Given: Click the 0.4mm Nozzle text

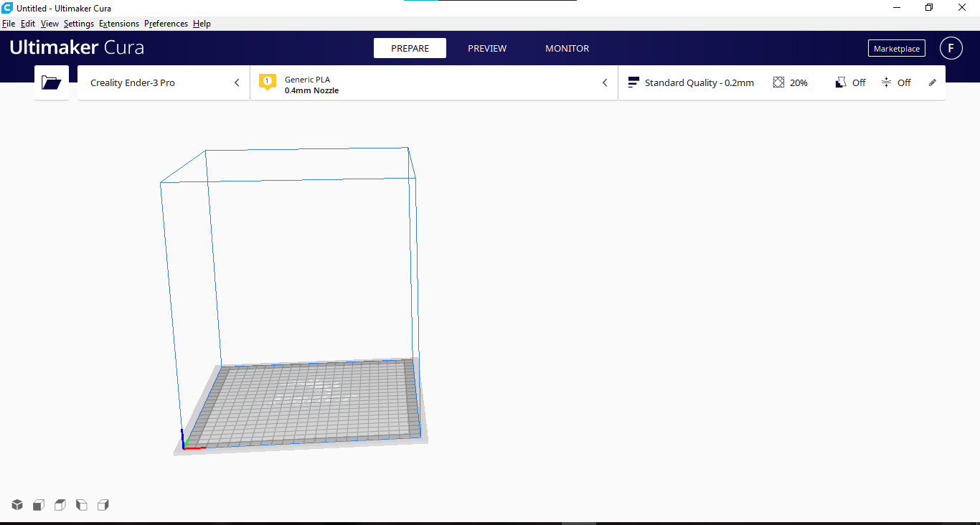Looking at the screenshot, I should click(x=311, y=90).
